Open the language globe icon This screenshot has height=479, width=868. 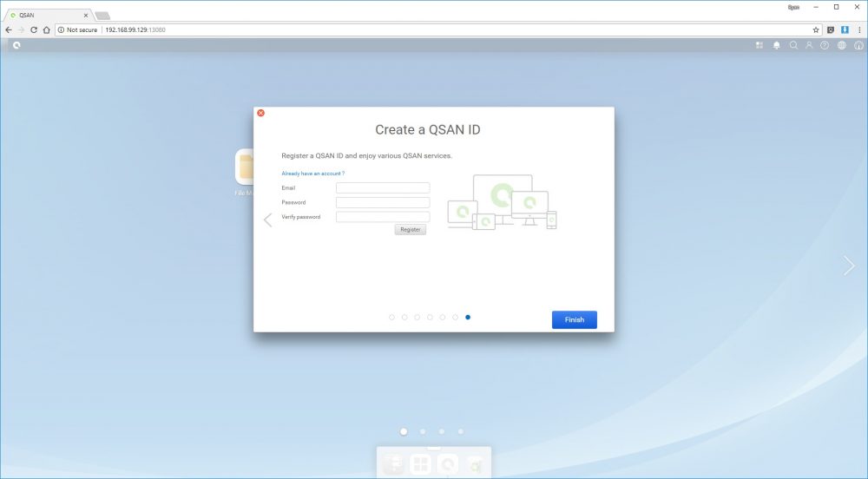[842, 45]
